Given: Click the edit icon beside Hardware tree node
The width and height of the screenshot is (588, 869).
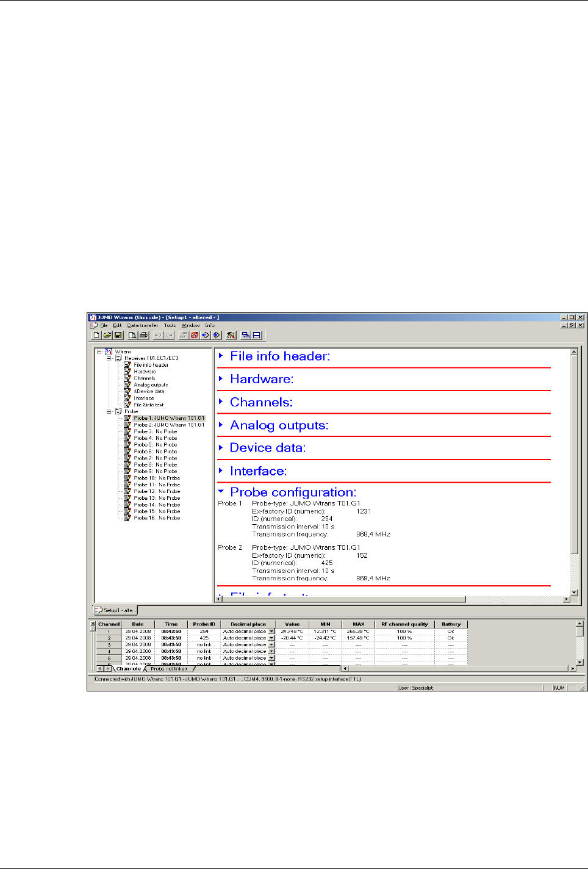Looking at the screenshot, I should (x=127, y=372).
